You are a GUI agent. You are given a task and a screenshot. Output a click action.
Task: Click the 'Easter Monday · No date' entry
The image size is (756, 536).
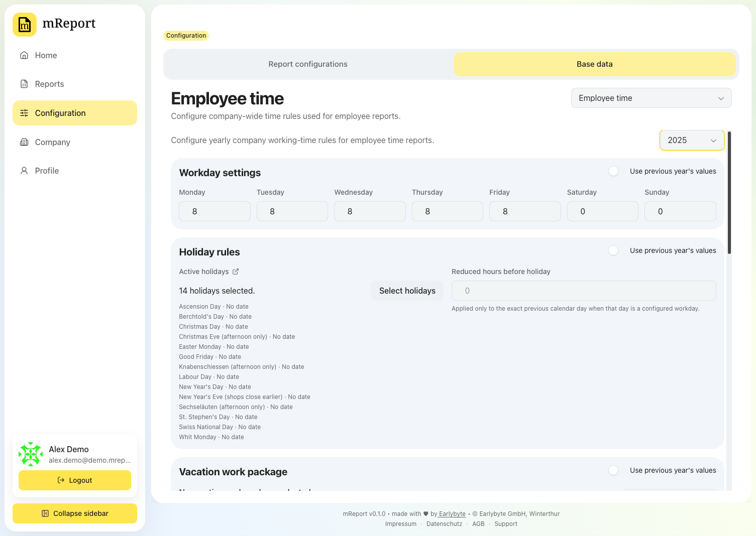(x=214, y=347)
